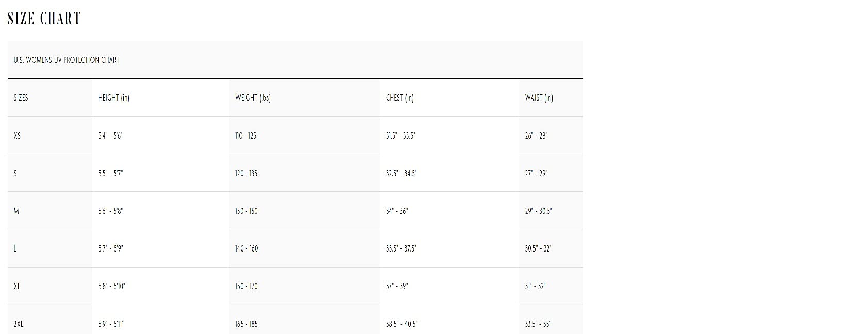Click the XS size label
This screenshot has width=868, height=334.
pyautogui.click(x=18, y=136)
